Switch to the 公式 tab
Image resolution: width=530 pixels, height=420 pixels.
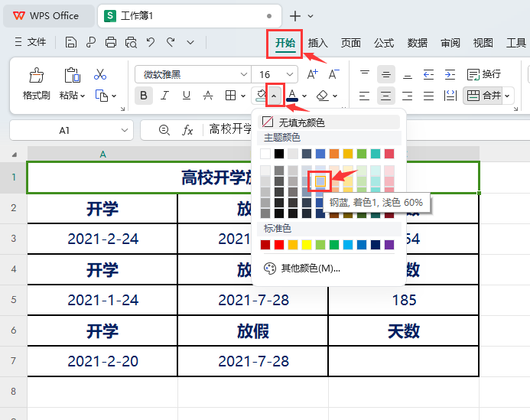click(384, 43)
